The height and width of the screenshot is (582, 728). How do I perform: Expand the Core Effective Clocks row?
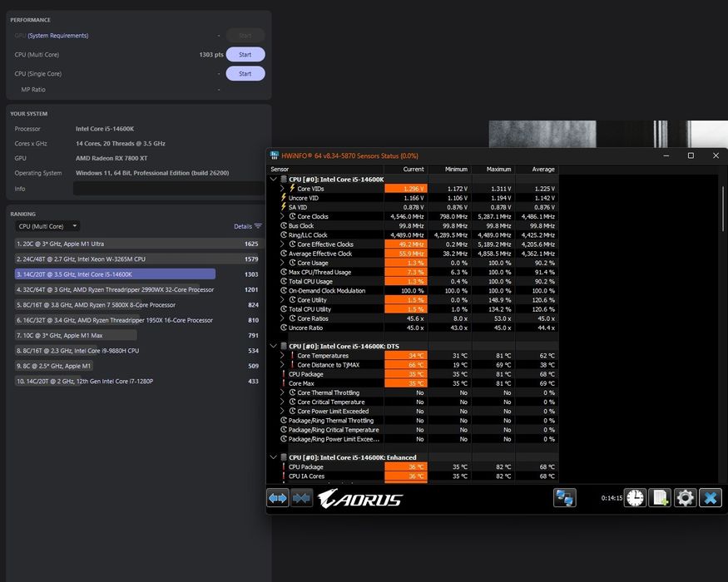coord(282,244)
